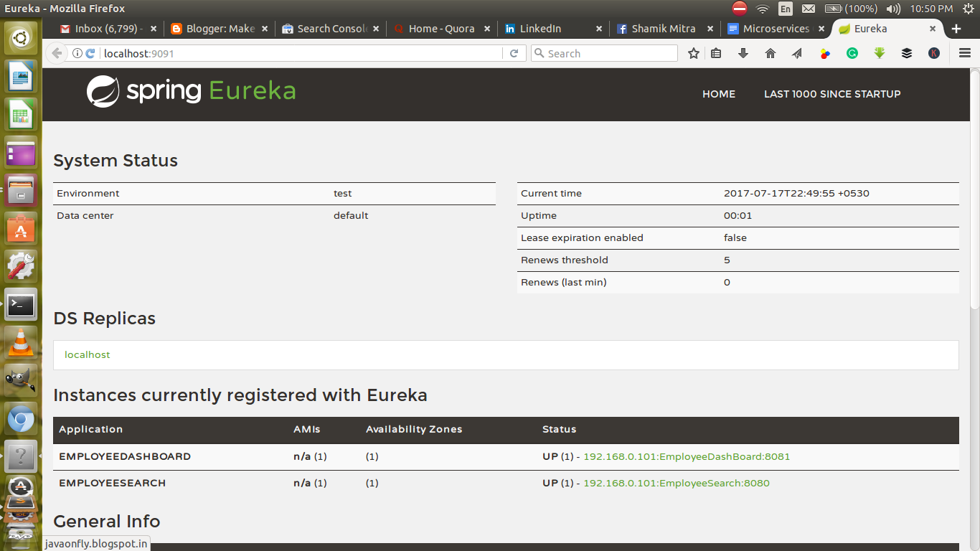This screenshot has height=551, width=980.
Task: Open the EmployeeSearch:8080 instance link
Action: pyautogui.click(x=677, y=483)
